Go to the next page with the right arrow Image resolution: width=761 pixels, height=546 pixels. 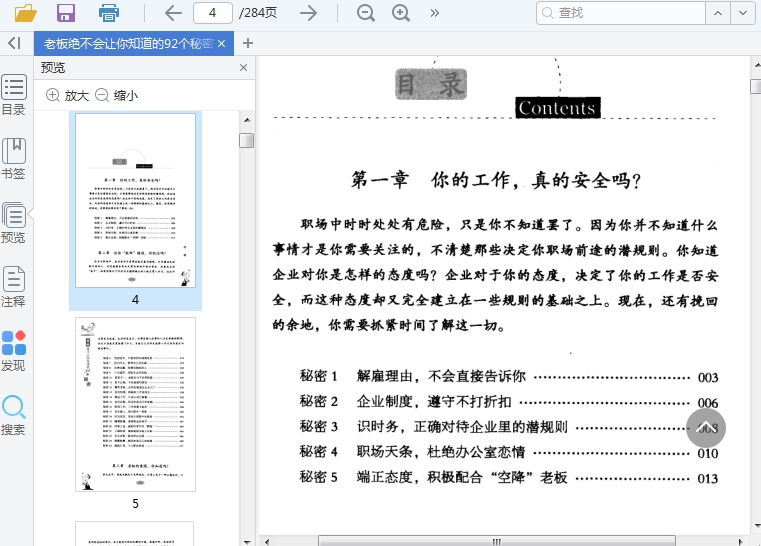(308, 13)
